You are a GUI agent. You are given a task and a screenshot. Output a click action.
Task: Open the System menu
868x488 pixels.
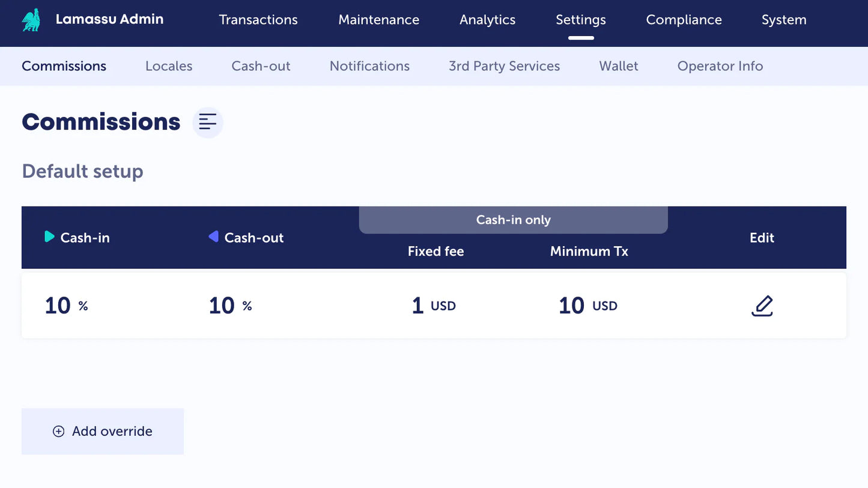784,20
